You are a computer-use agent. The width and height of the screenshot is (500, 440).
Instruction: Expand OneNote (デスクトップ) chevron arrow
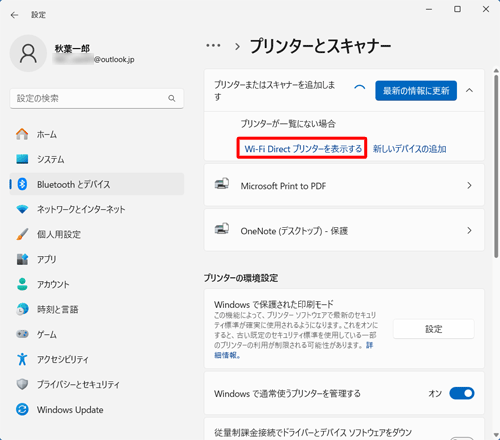(469, 230)
